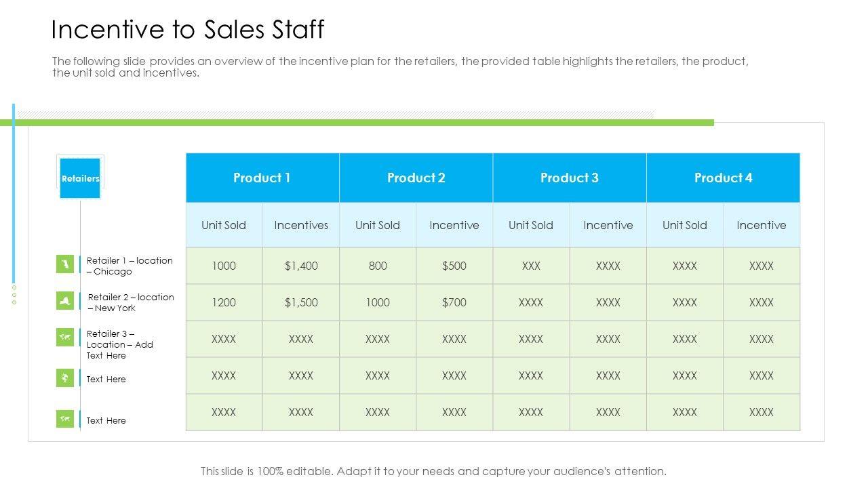Viewport: 868px width, 488px height.
Task: Click the New York retailer map icon
Action: 65,301
